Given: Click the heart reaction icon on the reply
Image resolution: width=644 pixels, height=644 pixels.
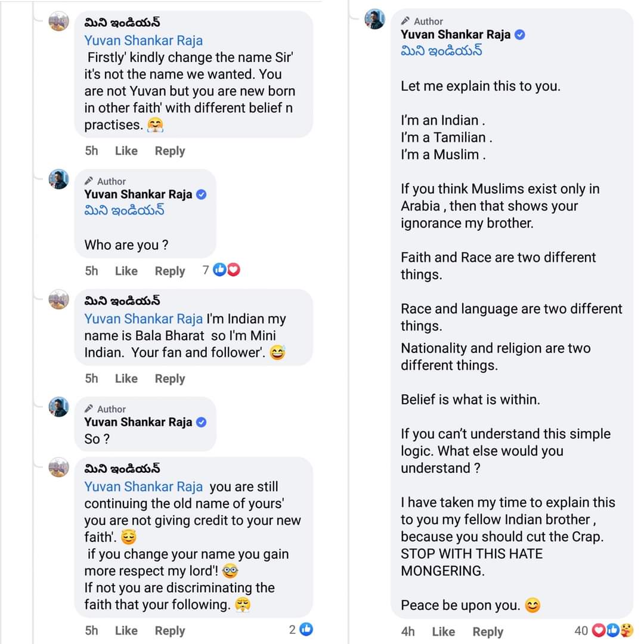Looking at the screenshot, I should (233, 270).
